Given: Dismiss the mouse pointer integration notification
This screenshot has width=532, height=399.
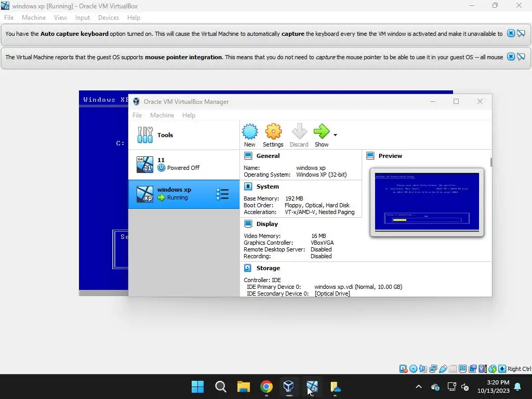Looking at the screenshot, I should (x=511, y=57).
